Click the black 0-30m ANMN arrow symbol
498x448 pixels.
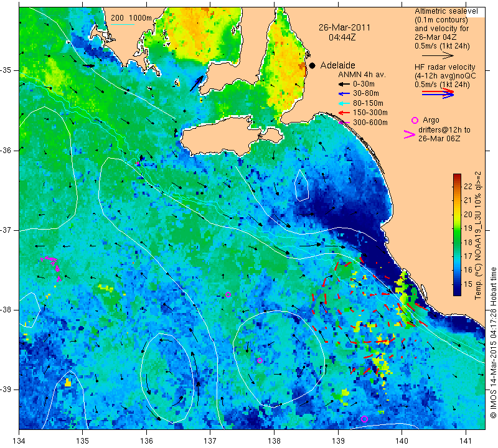(x=344, y=84)
